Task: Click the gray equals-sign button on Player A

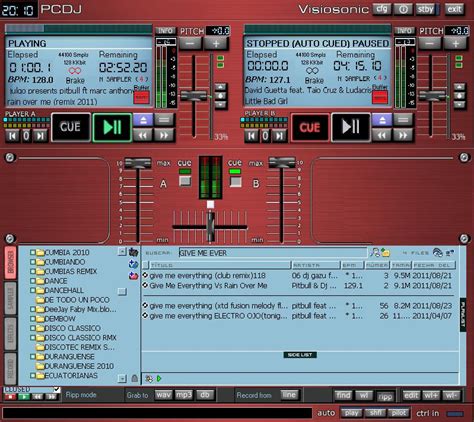Action: pos(164,120)
